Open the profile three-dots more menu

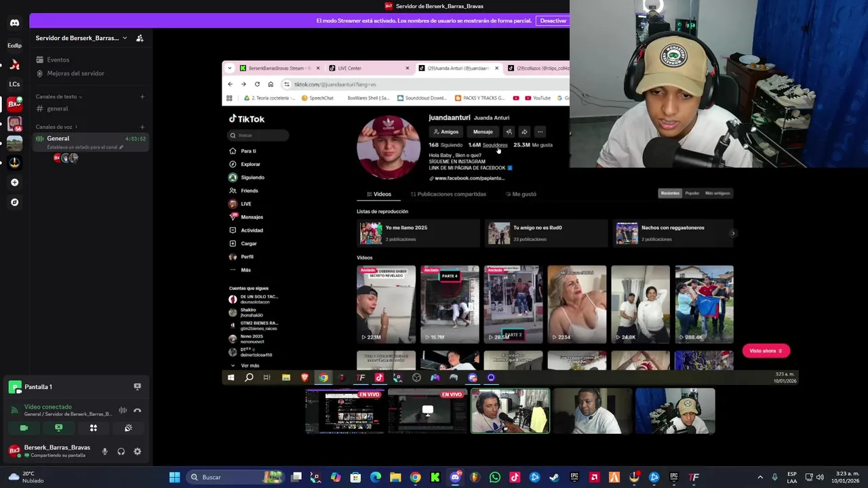pos(540,131)
